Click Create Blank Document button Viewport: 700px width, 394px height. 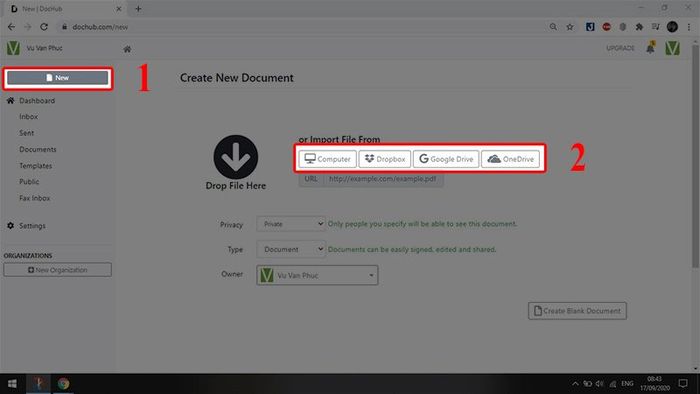click(577, 311)
